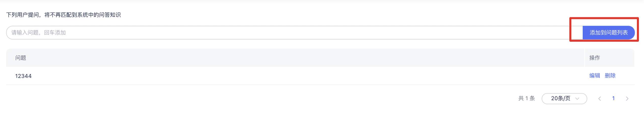Viewport: 644px width, 128px height.
Task: Click the description text above the input
Action: [x=63, y=15]
